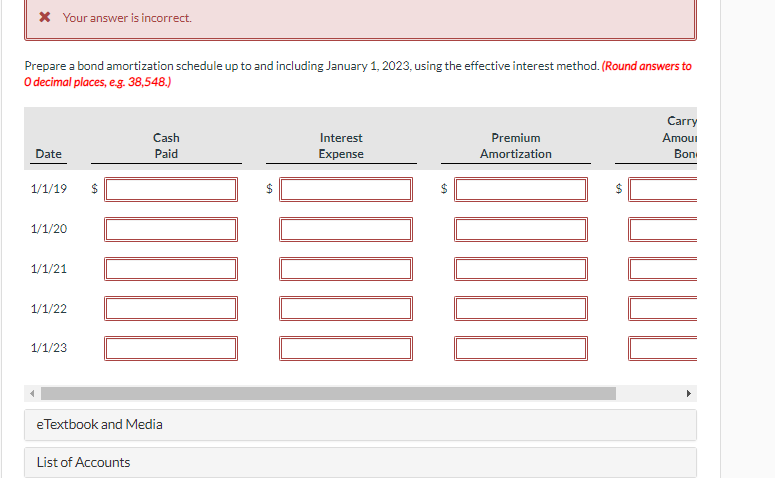Viewport: 775px width, 478px height.
Task: Click the red rounding instruction text
Action: tap(358, 74)
